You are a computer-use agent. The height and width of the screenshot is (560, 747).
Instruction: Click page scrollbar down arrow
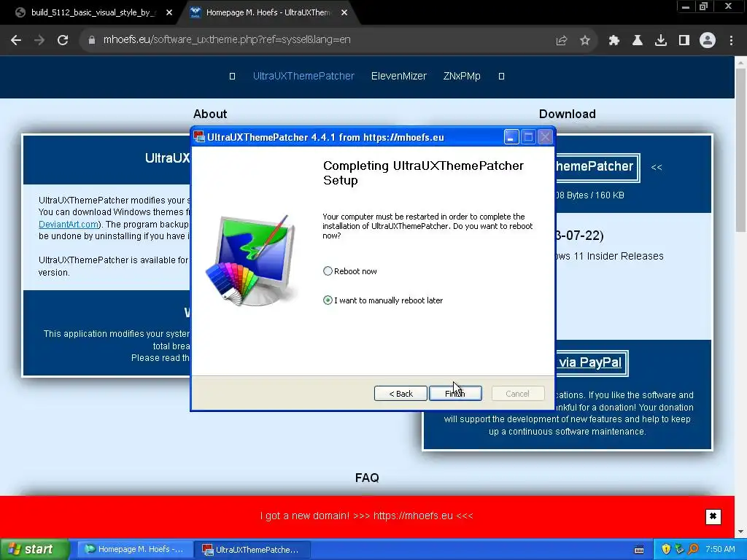741,532
